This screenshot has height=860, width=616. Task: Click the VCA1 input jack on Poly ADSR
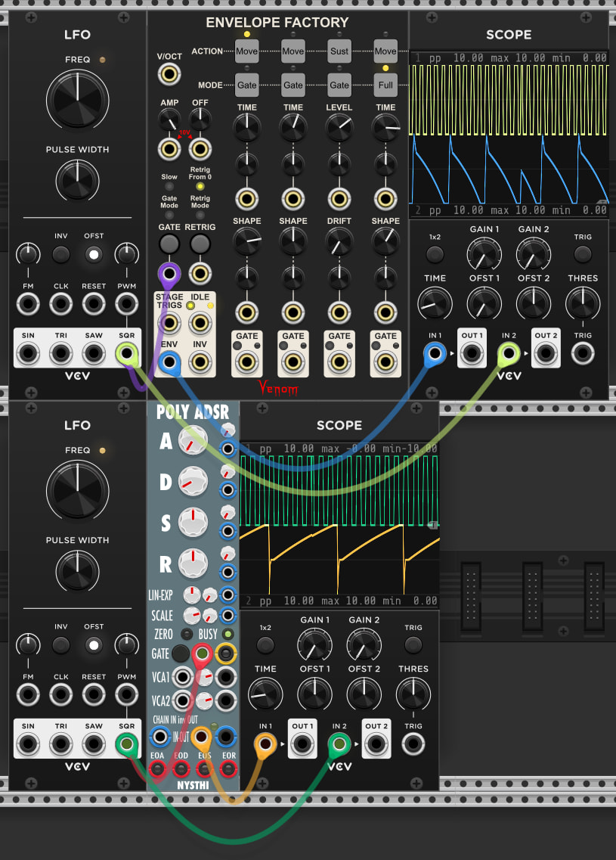tap(182, 677)
